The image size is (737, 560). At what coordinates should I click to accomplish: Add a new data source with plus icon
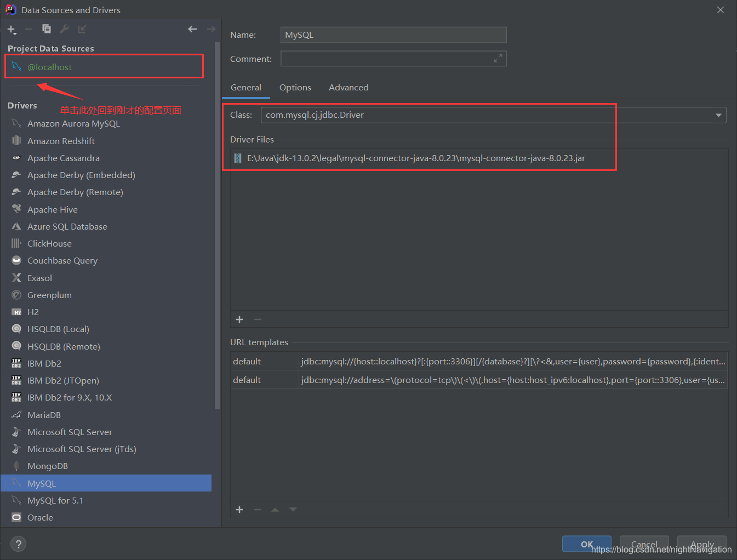click(12, 30)
